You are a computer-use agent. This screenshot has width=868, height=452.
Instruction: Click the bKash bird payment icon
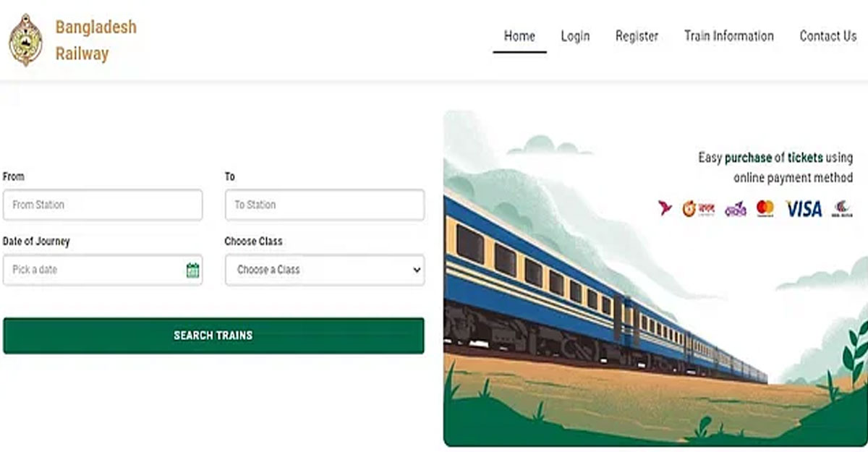point(665,209)
